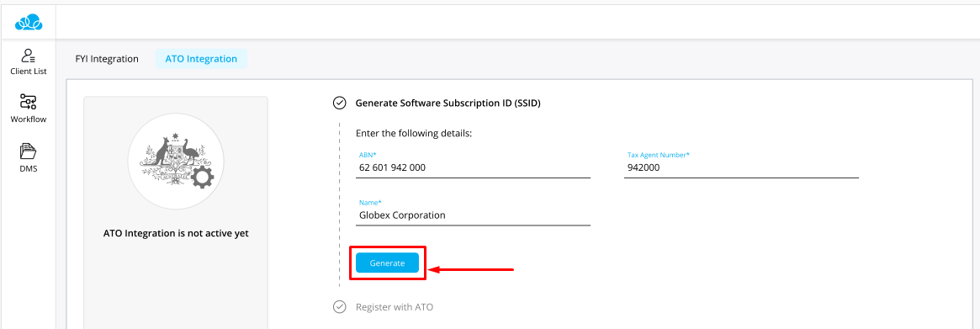Viewport: 980px width, 329px height.
Task: Click the Name field with Globex Corporation
Action: [x=473, y=211]
